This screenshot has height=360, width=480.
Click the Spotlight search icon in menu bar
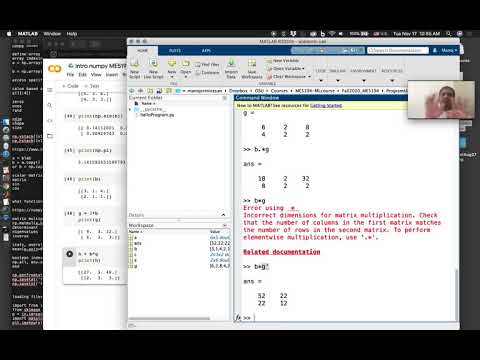pos(449,34)
